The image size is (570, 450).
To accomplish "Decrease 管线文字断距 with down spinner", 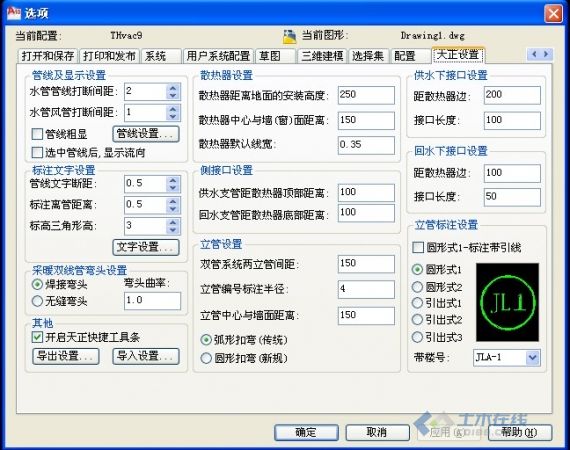I will pyautogui.click(x=173, y=188).
